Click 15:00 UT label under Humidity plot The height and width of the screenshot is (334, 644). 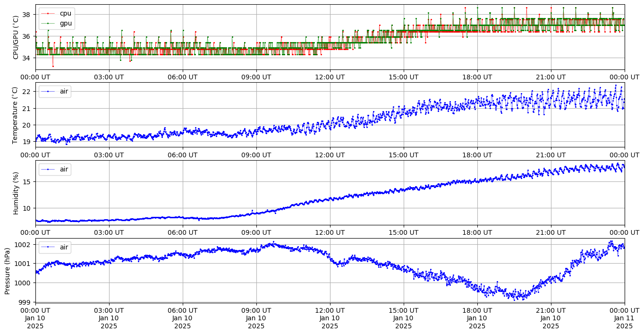click(404, 233)
